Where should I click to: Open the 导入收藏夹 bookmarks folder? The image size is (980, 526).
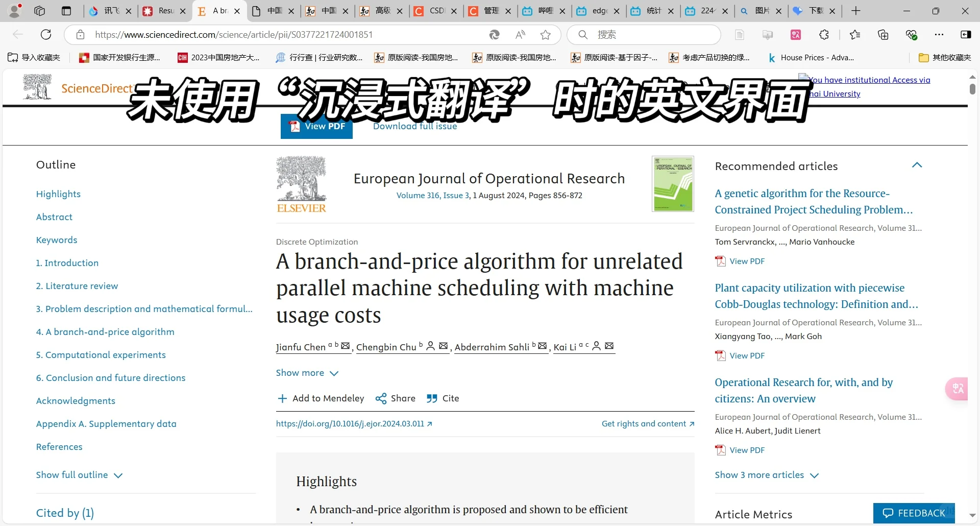pos(34,58)
